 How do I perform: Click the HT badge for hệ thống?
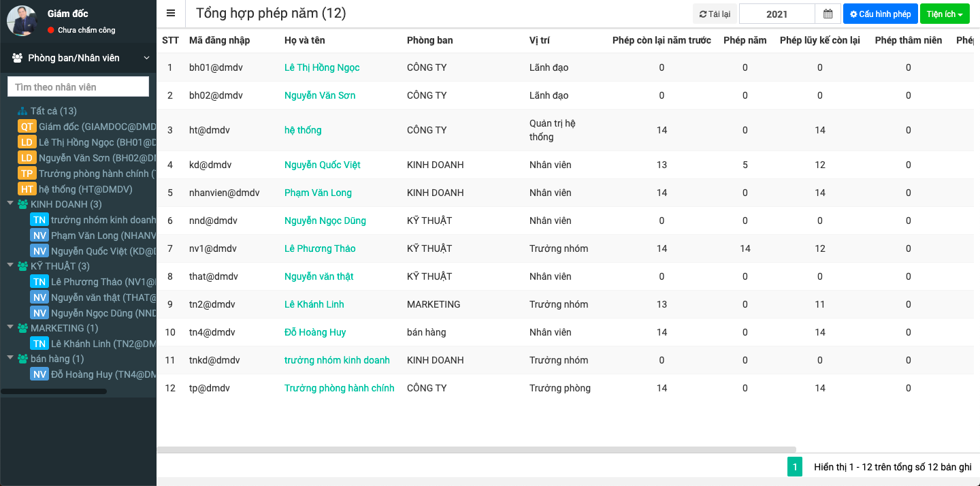pos(27,189)
